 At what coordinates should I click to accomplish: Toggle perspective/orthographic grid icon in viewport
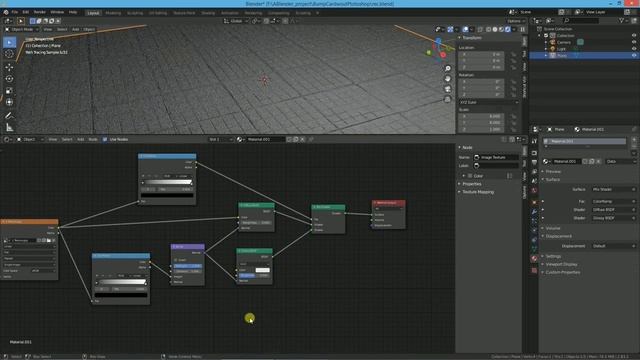(448, 99)
